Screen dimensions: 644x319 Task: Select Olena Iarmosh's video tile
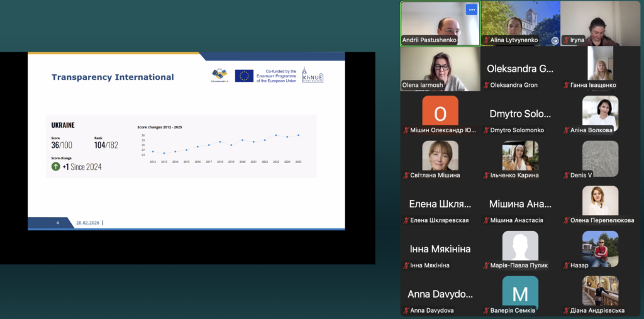tap(440, 69)
